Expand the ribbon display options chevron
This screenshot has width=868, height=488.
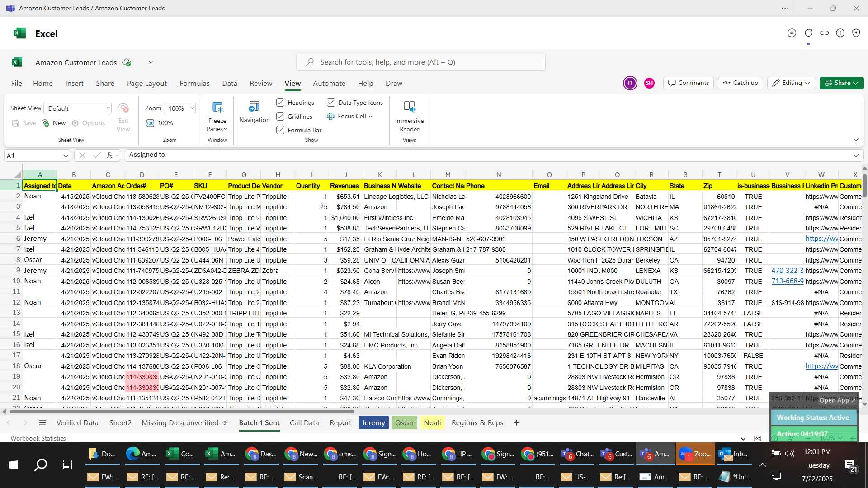(x=856, y=140)
